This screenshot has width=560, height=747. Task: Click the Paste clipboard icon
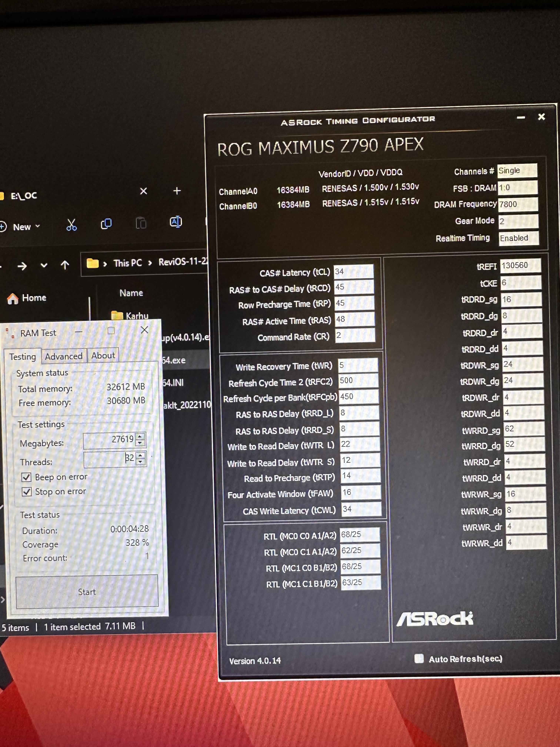click(x=141, y=223)
